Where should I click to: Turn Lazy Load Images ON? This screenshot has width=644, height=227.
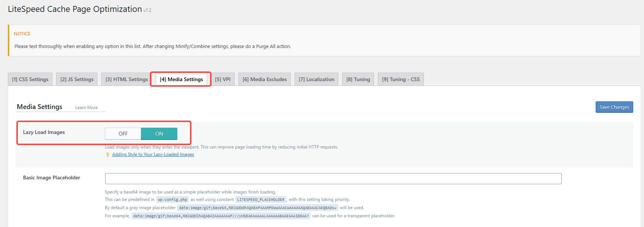[x=159, y=134]
